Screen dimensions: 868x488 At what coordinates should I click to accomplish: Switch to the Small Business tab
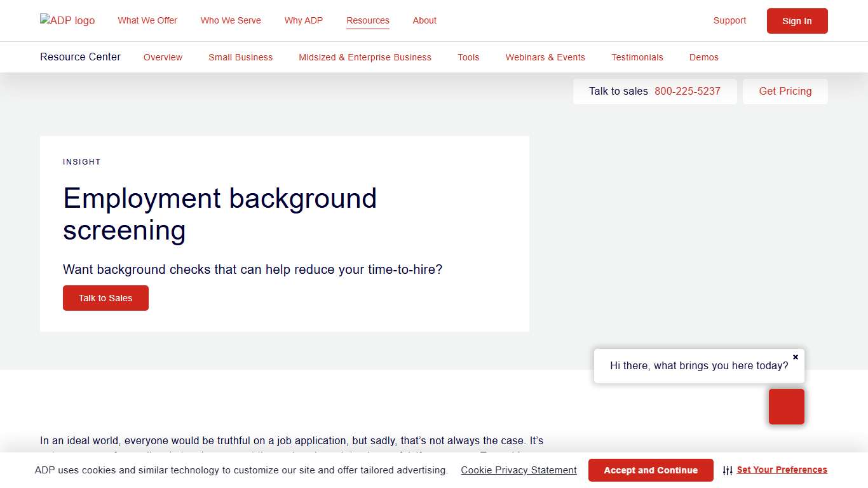[240, 57]
